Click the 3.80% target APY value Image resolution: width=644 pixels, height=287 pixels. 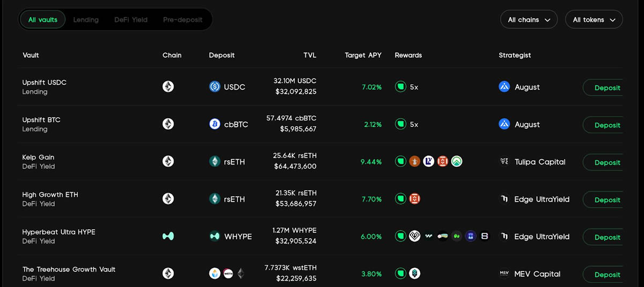tap(372, 274)
